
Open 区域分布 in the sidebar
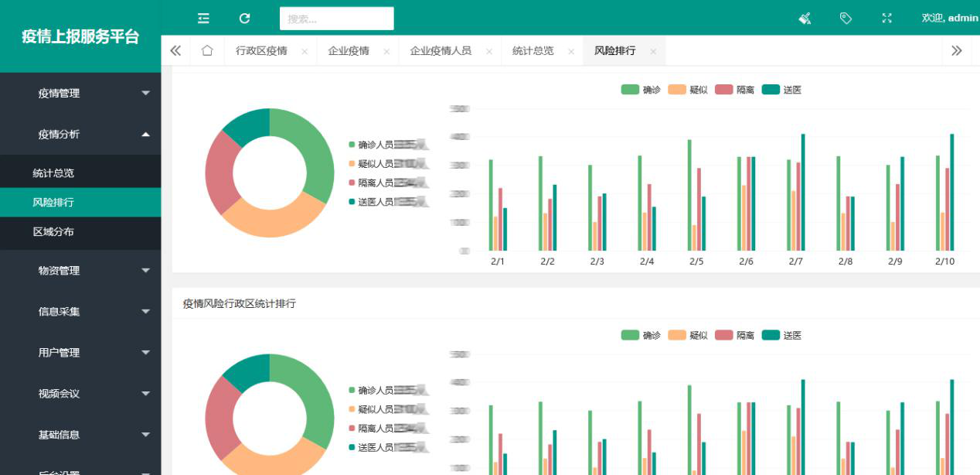coord(80,232)
